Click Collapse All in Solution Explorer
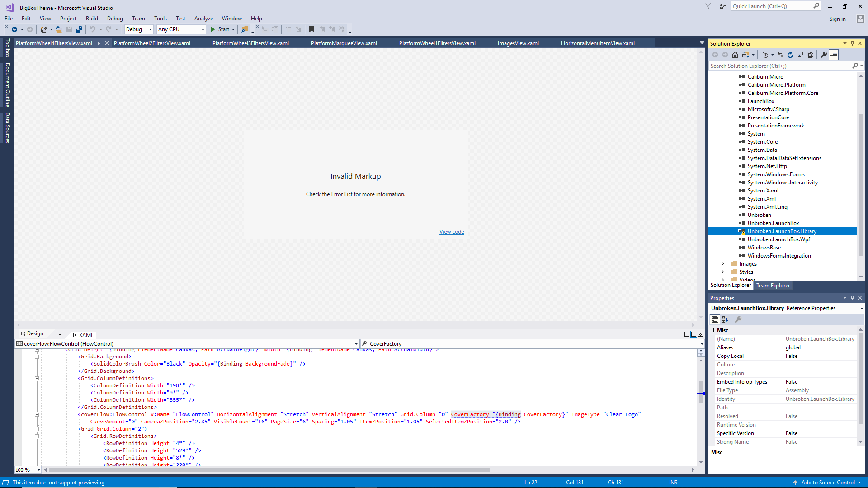868x488 pixels. (800, 55)
